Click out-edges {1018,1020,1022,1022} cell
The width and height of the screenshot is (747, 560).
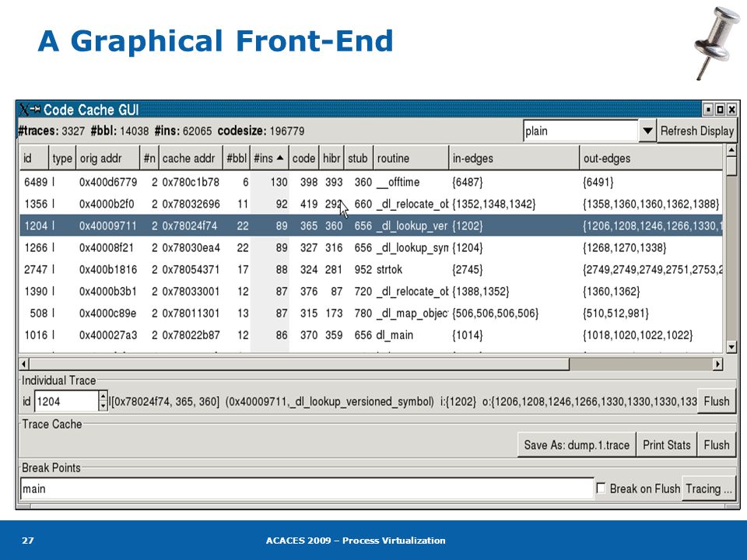click(x=638, y=335)
